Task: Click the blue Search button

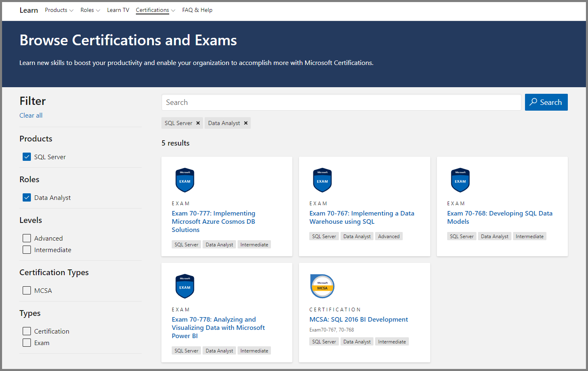Action: (546, 102)
